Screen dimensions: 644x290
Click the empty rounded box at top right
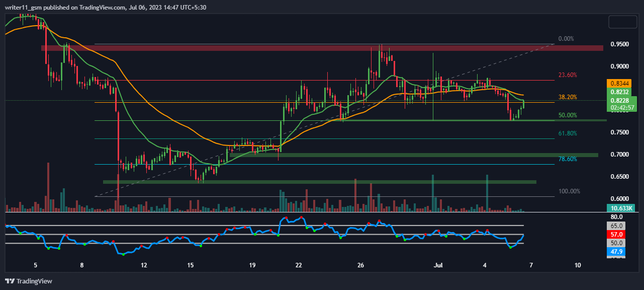click(x=622, y=22)
